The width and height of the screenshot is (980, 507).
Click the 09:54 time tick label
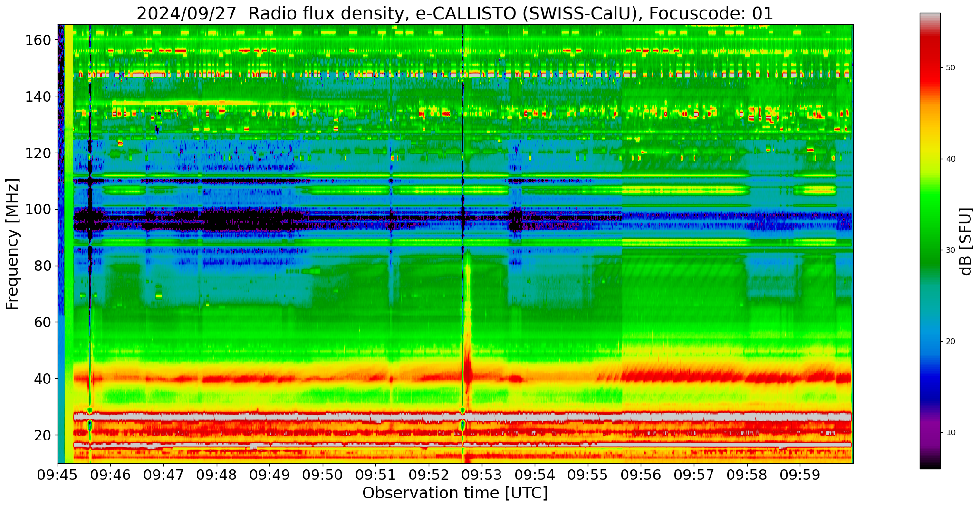click(535, 475)
